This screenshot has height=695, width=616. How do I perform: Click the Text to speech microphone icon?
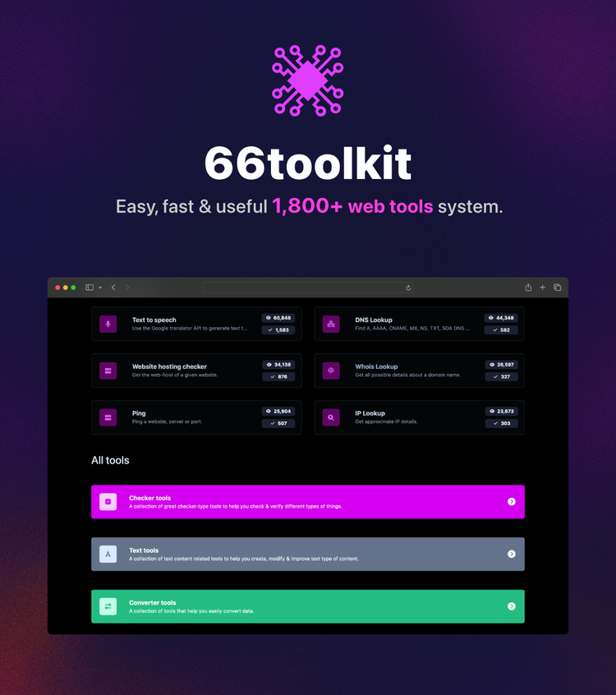[x=108, y=324]
